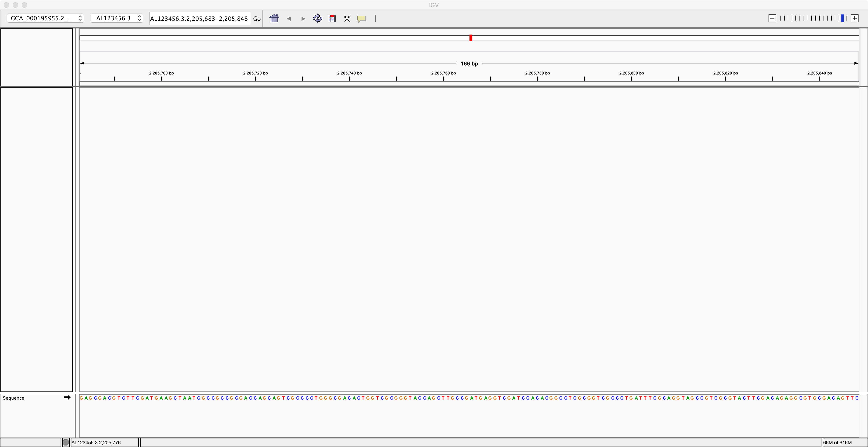Go back to the previous locus
This screenshot has height=447, width=868.
pyautogui.click(x=289, y=19)
